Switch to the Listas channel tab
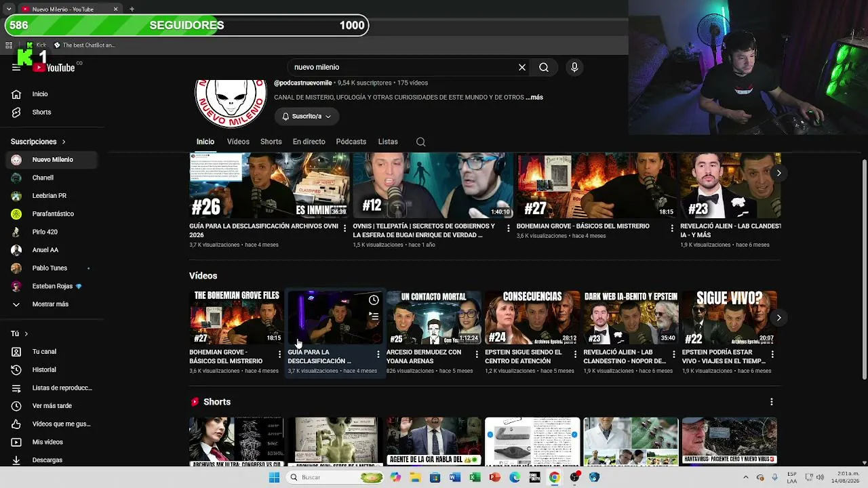This screenshot has height=488, width=868. (x=388, y=142)
